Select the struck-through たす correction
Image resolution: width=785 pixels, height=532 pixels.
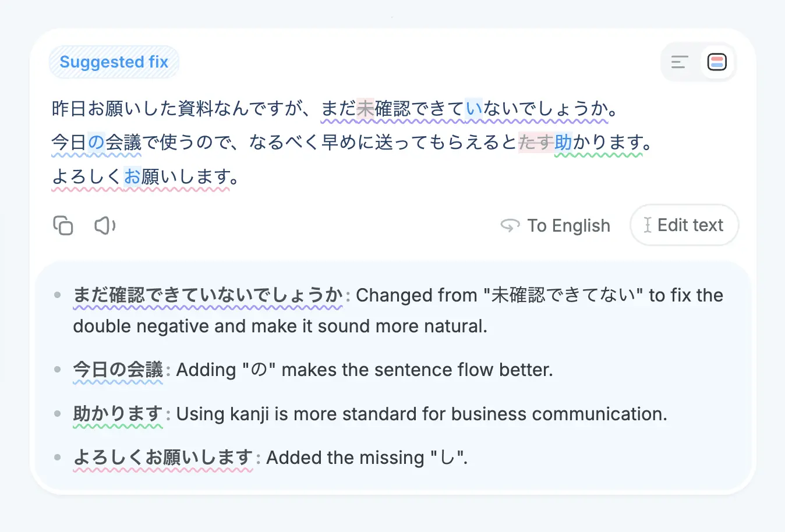pos(535,142)
